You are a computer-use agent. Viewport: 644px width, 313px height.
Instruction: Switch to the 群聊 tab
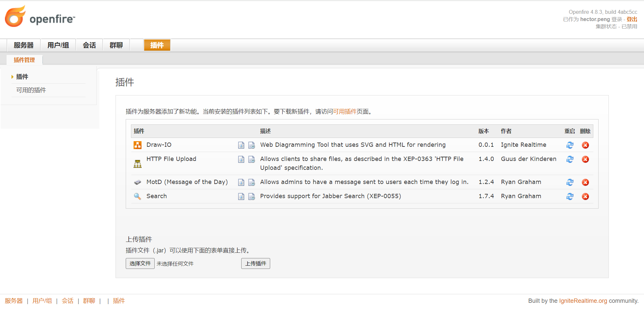[x=116, y=45]
